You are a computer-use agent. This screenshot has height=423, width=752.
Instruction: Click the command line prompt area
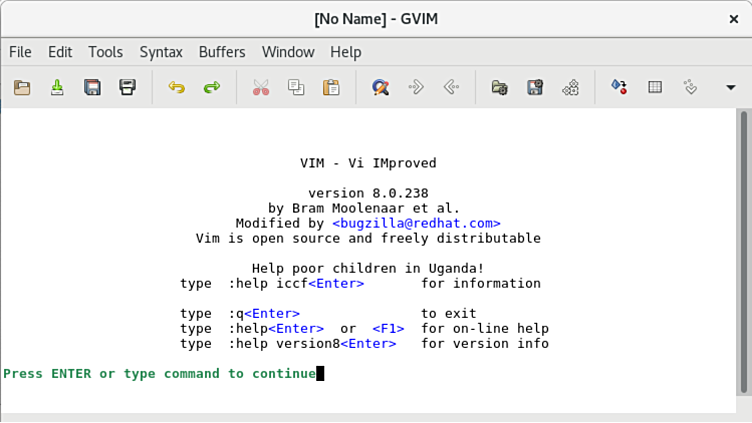tap(160, 374)
